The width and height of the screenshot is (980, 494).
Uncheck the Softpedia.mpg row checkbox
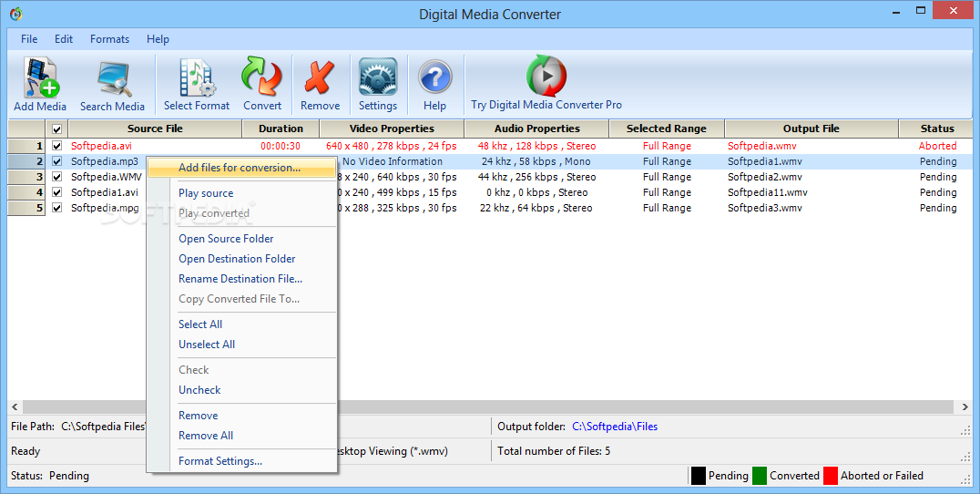pyautogui.click(x=56, y=208)
